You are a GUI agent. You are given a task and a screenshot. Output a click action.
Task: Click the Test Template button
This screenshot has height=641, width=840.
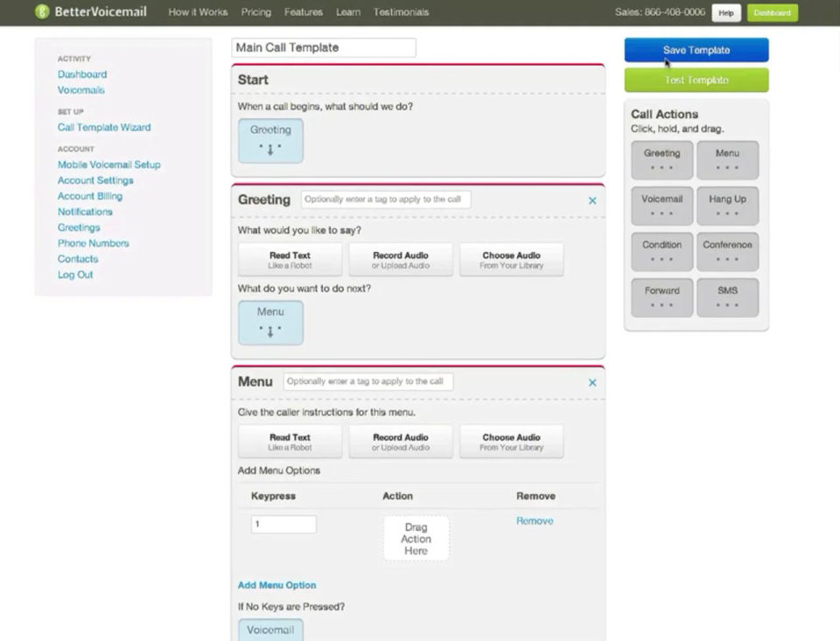696,80
